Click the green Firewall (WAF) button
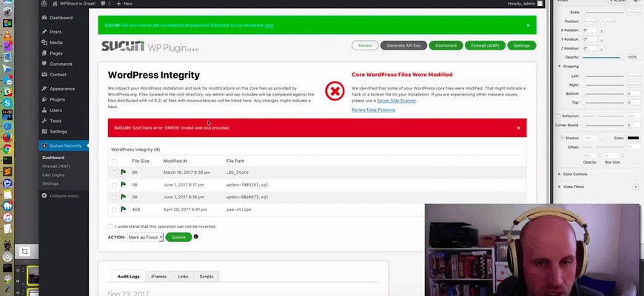Viewport: 644px width, 296px height. tap(485, 46)
